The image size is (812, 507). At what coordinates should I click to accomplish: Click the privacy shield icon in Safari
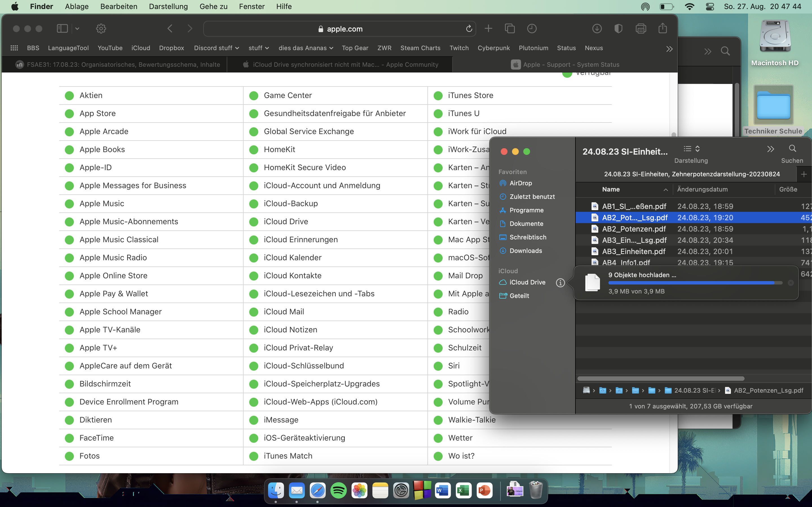(618, 29)
